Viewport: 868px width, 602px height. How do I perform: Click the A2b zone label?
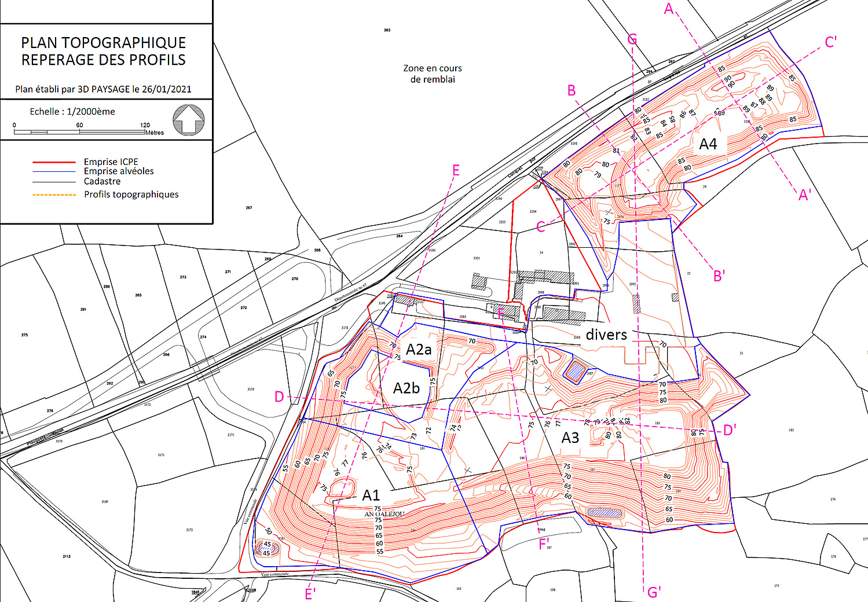pos(406,388)
